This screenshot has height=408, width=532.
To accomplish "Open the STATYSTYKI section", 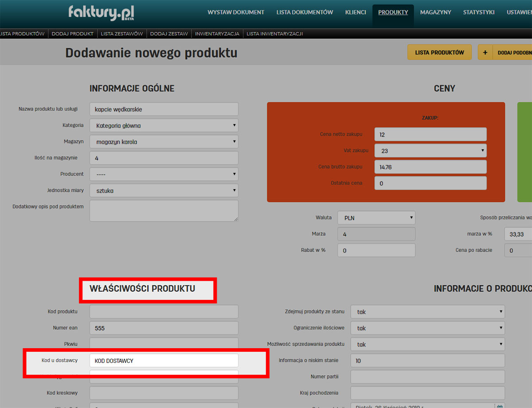I will [x=479, y=12].
